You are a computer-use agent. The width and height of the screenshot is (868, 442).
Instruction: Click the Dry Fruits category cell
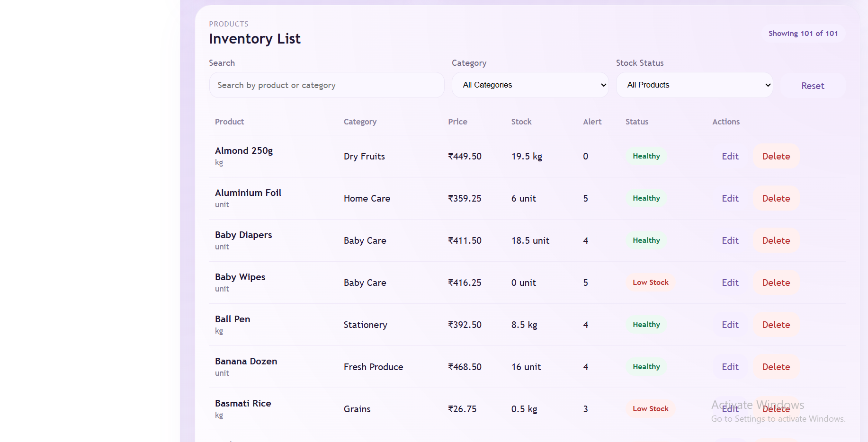[x=364, y=156]
